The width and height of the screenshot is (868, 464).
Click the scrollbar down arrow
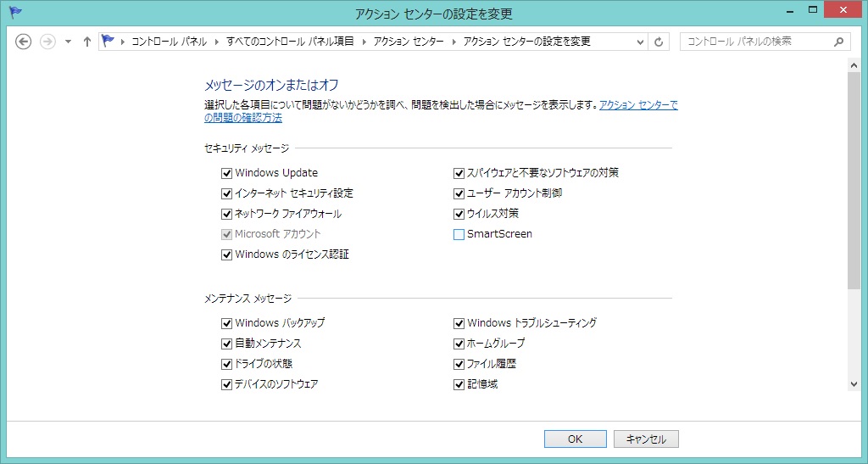click(854, 384)
